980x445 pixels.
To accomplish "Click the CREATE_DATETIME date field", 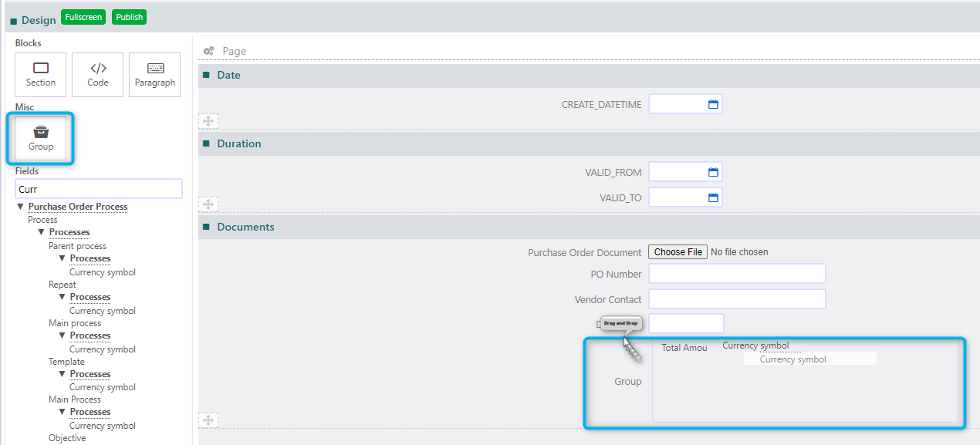I will click(x=685, y=104).
